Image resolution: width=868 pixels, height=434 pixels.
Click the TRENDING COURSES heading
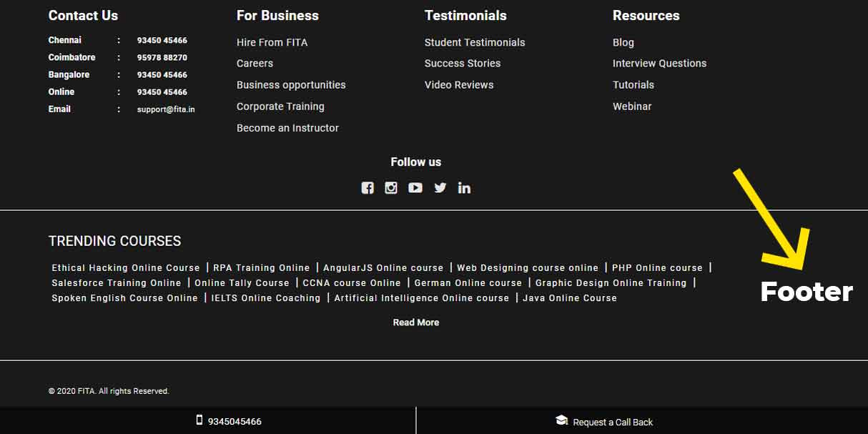(x=115, y=241)
